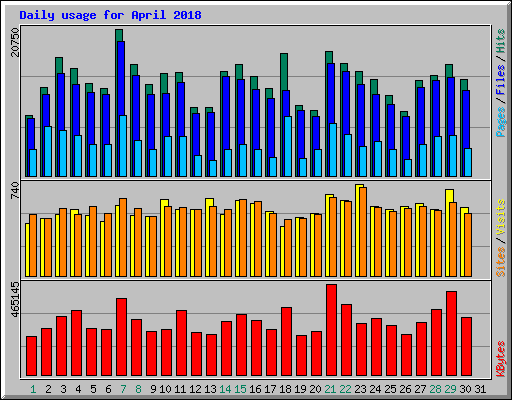Click day label 14 on x-axis
Screen dimensions: 512x400
[x=225, y=389]
